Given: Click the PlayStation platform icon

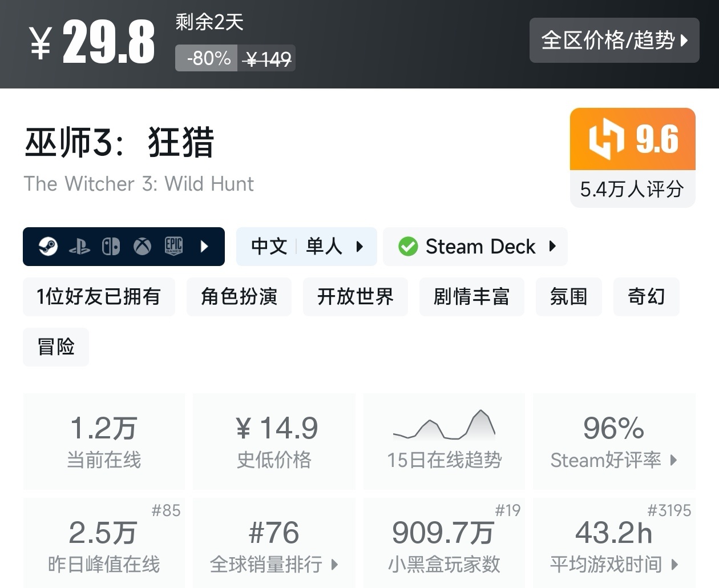Looking at the screenshot, I should coord(79,247).
